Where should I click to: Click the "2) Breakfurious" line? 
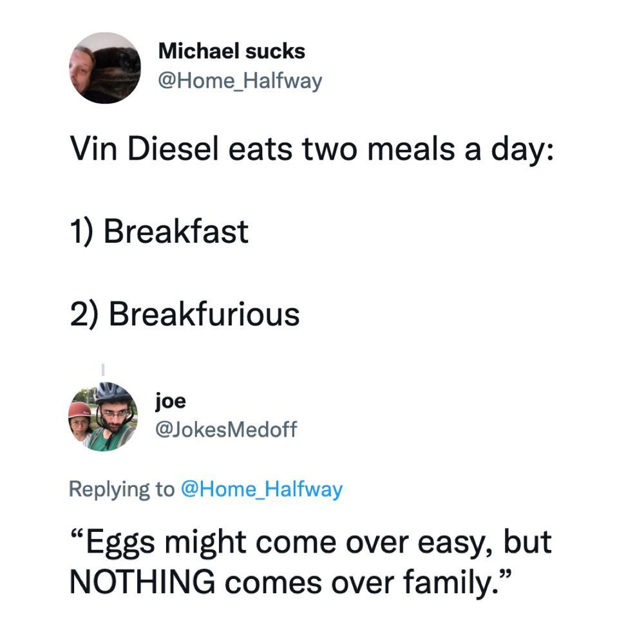pyautogui.click(x=185, y=314)
